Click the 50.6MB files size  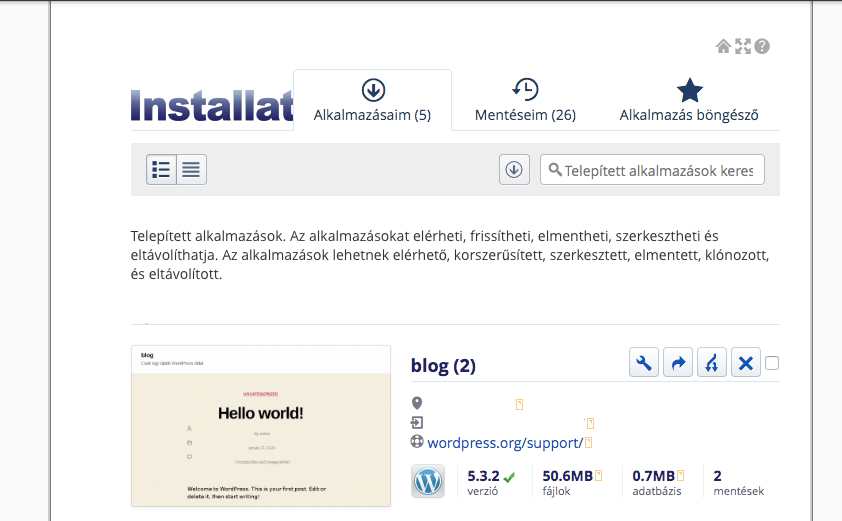568,476
